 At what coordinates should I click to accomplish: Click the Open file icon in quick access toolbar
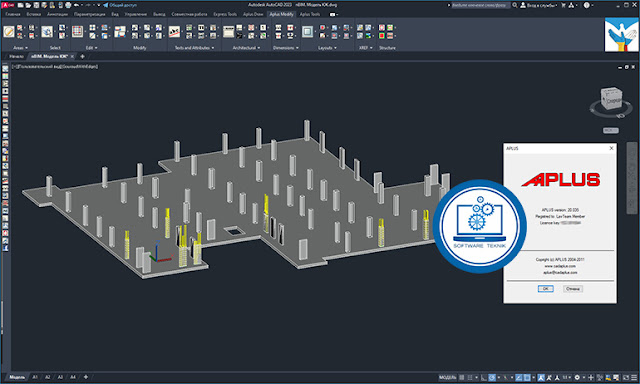28,5
